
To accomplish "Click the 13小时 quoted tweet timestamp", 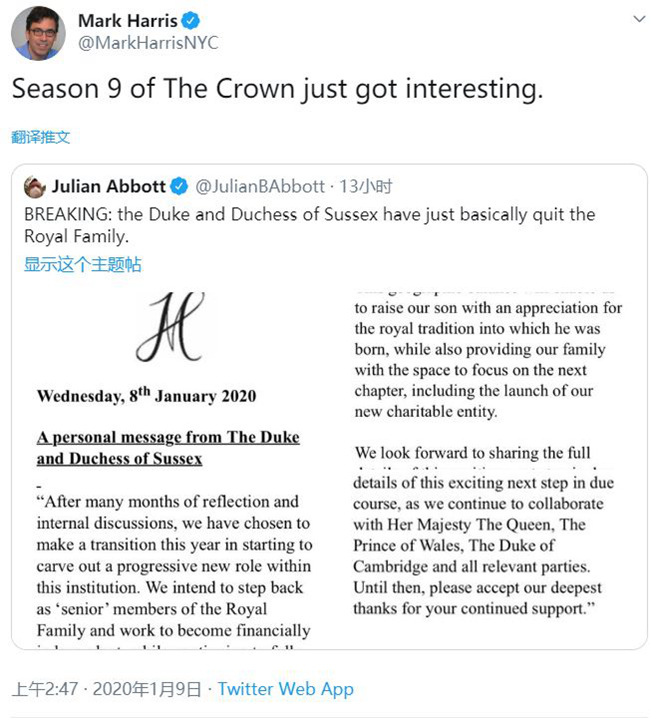I will [369, 186].
